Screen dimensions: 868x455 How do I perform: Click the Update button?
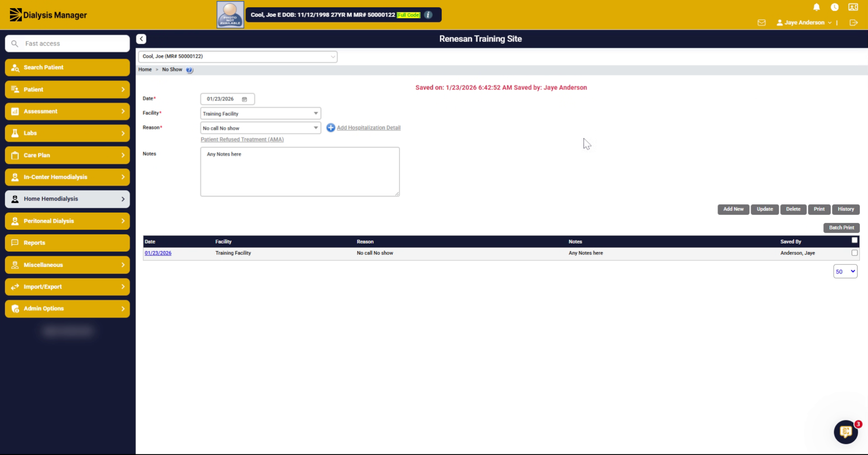tap(765, 209)
